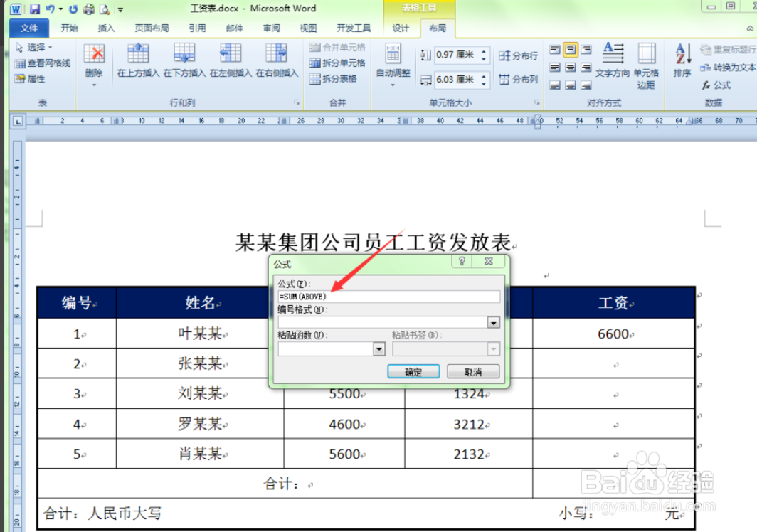The image size is (757, 532).
Task: Click the row height field 0.97 厘米
Action: [x=456, y=55]
